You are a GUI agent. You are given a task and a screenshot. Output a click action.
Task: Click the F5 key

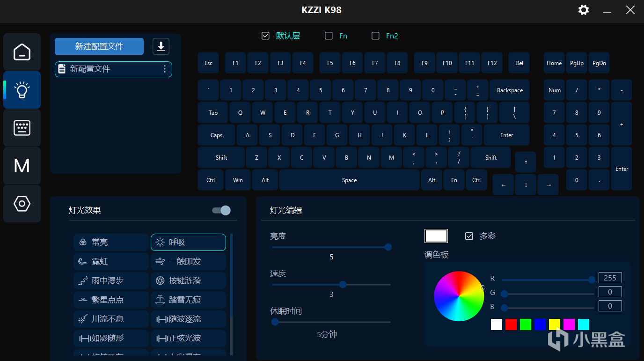[x=330, y=63]
